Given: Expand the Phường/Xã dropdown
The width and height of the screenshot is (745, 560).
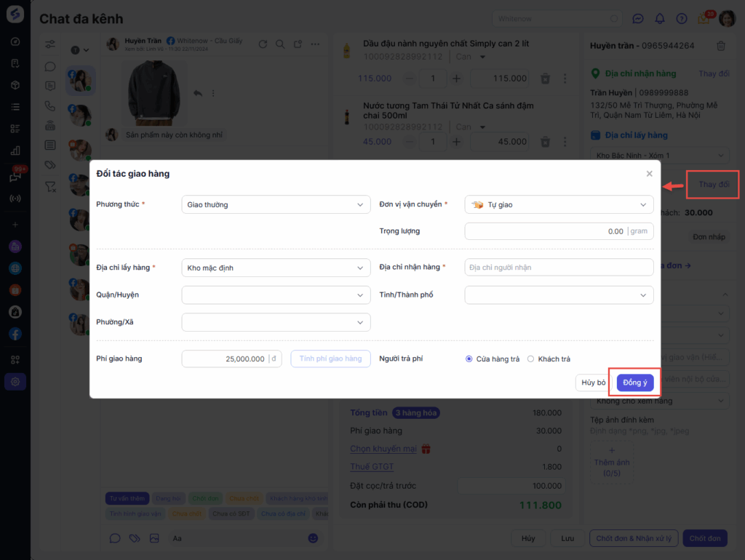Looking at the screenshot, I should coord(276,322).
